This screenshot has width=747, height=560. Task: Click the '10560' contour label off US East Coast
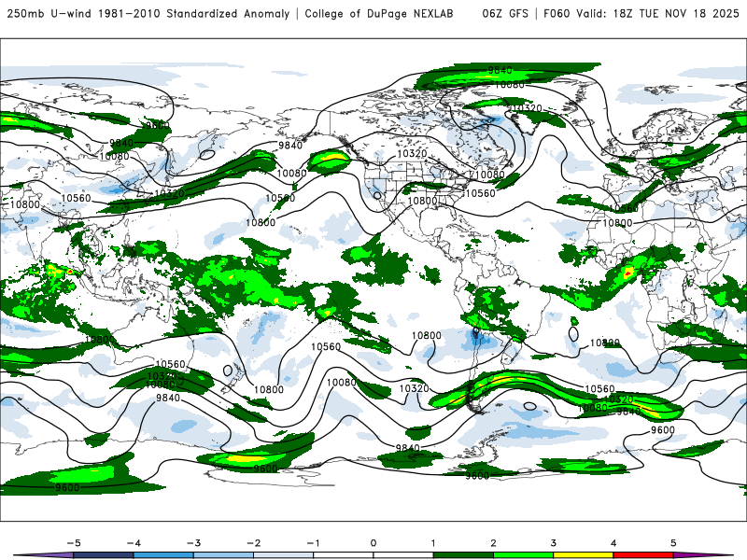tap(480, 193)
